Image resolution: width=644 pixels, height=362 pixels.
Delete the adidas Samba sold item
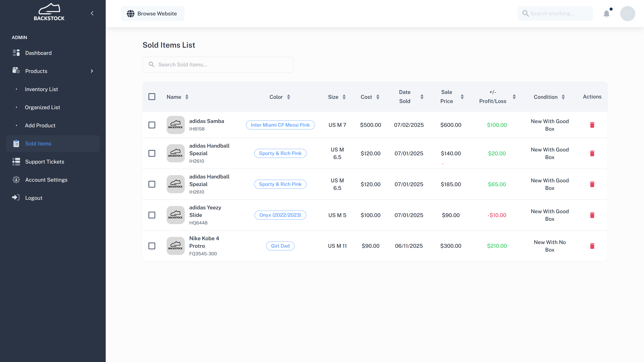click(x=592, y=125)
